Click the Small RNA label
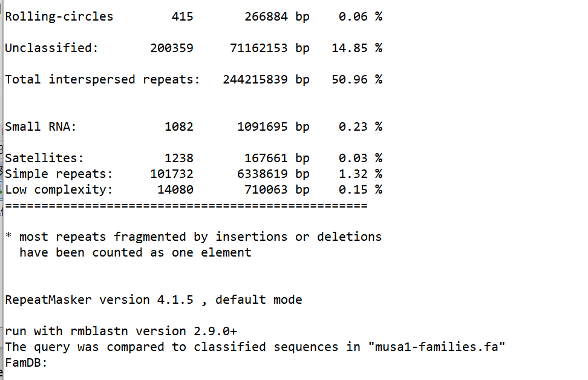 tap(41, 127)
